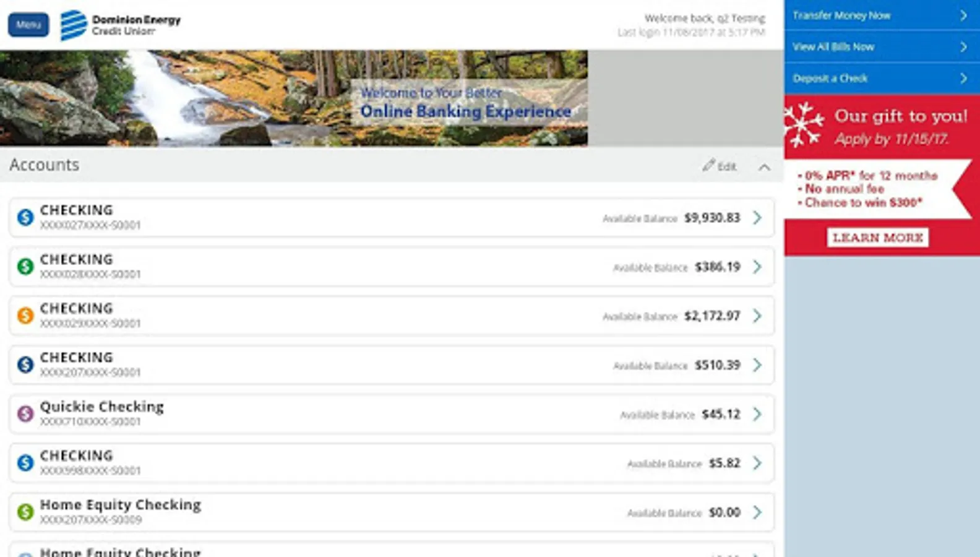Image resolution: width=980 pixels, height=557 pixels.
Task: Open Transfer Money Now
Action: click(882, 15)
